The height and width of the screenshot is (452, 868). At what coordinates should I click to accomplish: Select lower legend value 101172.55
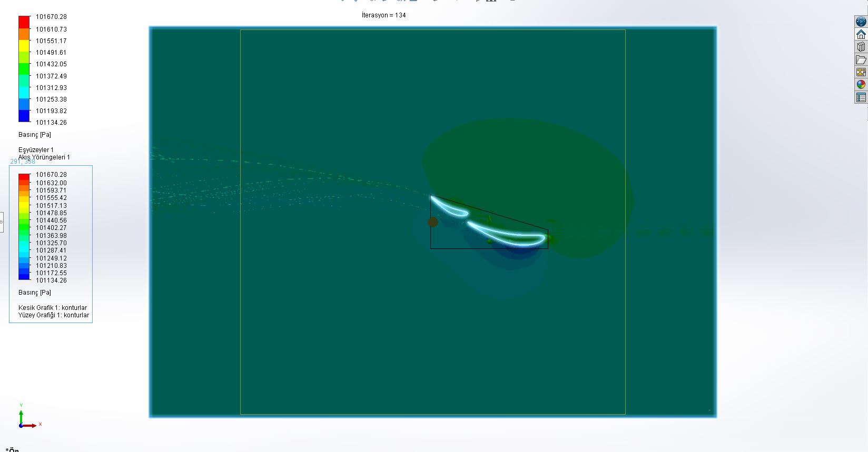point(51,273)
